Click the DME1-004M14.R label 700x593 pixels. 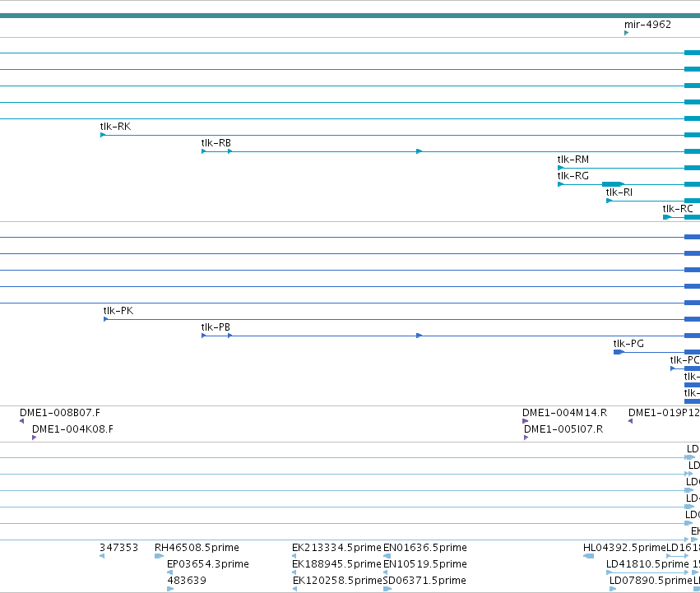565,413
